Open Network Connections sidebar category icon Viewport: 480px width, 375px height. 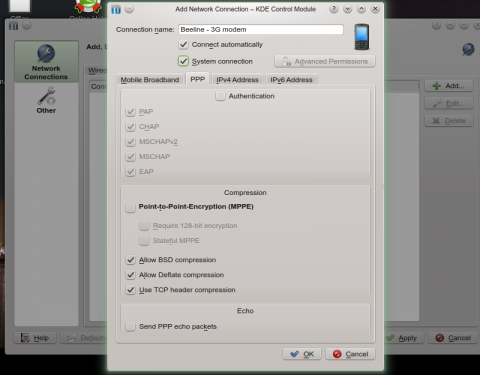point(46,53)
